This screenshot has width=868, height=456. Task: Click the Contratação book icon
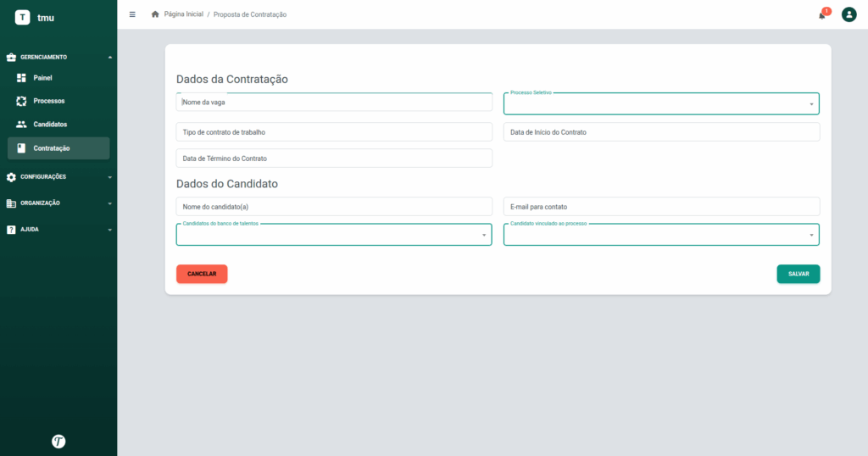tap(21, 148)
